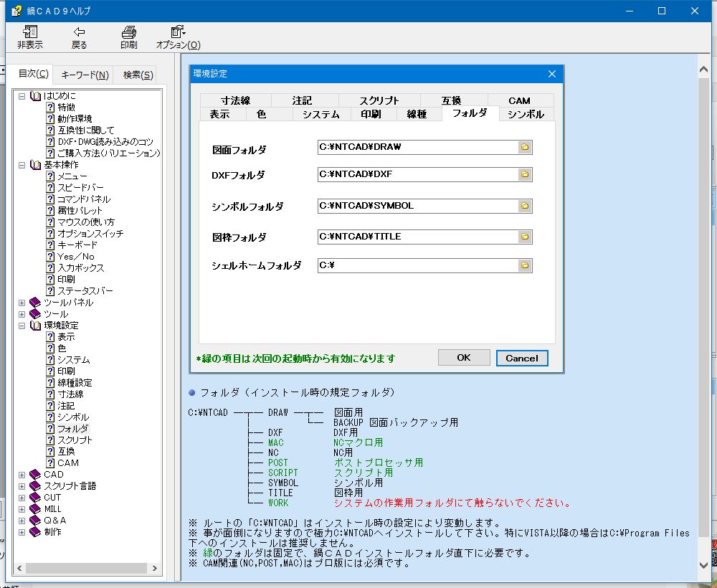Open the 互換性に関して help topic
Image resolution: width=717 pixels, height=588 pixels.
coord(86,131)
